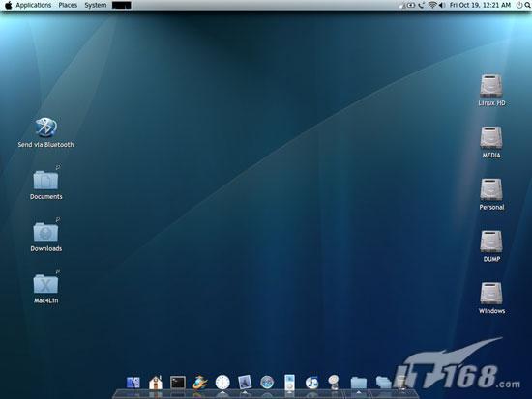Image resolution: width=532 pixels, height=399 pixels.
Task: Open the single folder in the dock
Action: [x=359, y=383]
